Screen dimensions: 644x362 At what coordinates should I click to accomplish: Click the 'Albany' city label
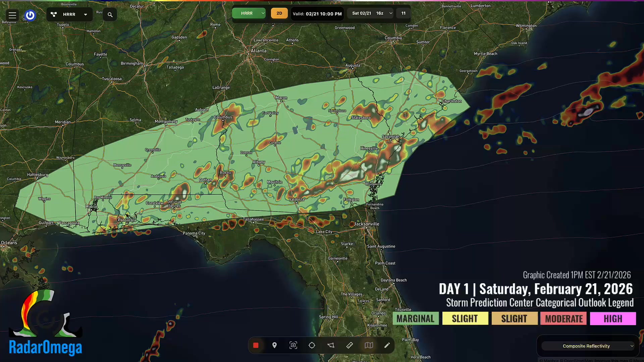tap(259, 162)
